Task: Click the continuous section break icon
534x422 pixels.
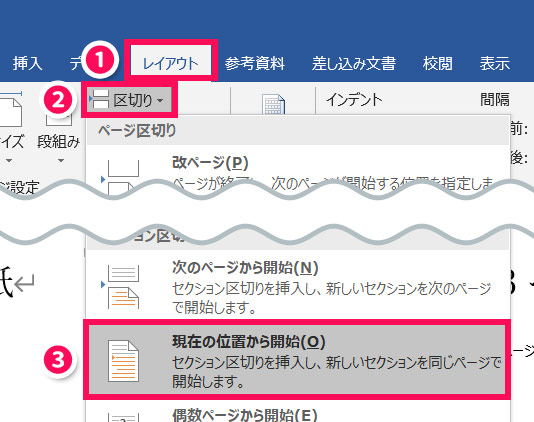Action: click(123, 361)
